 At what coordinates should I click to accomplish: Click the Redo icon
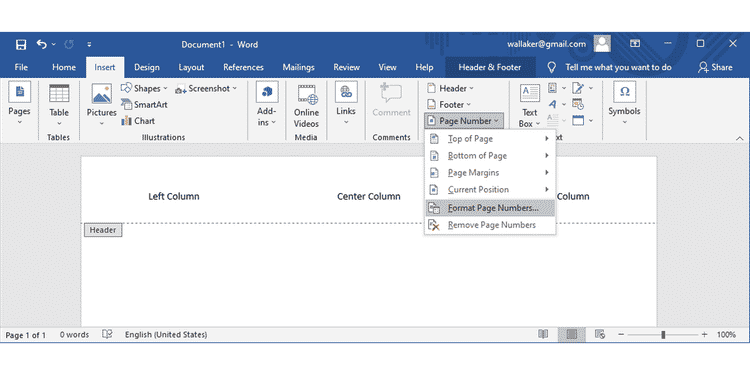point(69,44)
